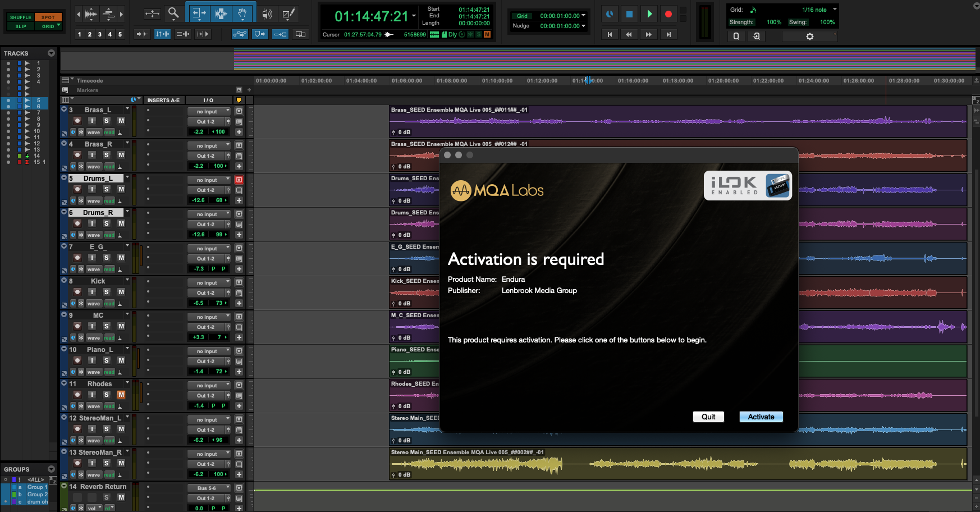Open the 1/16 note grid dropdown

click(835, 10)
